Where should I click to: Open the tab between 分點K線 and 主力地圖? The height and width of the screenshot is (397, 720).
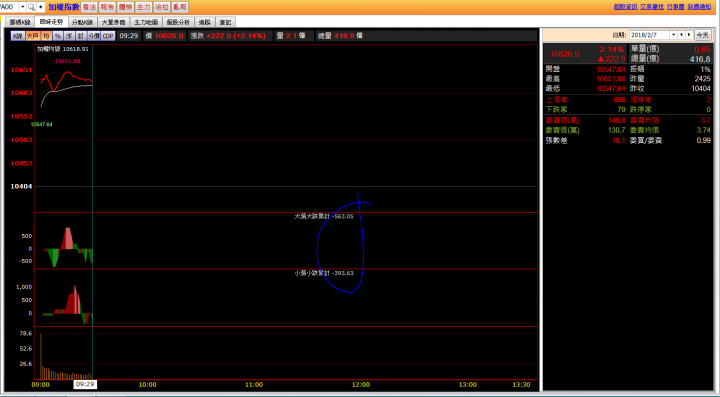(x=113, y=22)
